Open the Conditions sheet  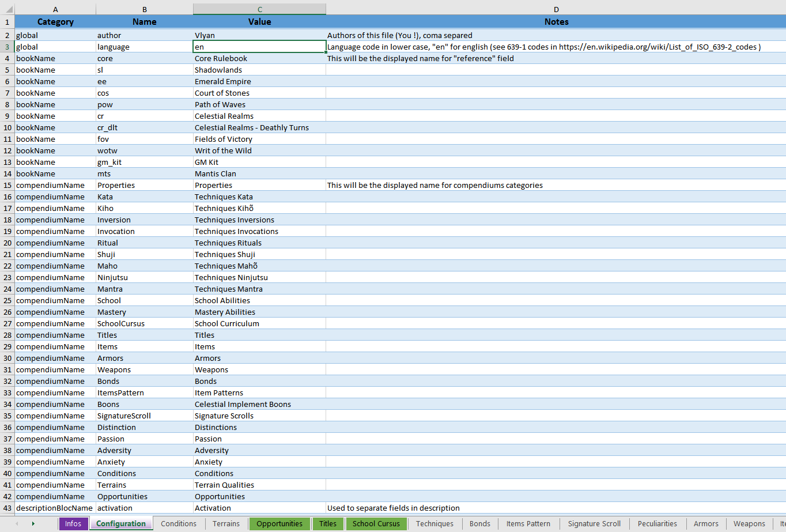(179, 524)
